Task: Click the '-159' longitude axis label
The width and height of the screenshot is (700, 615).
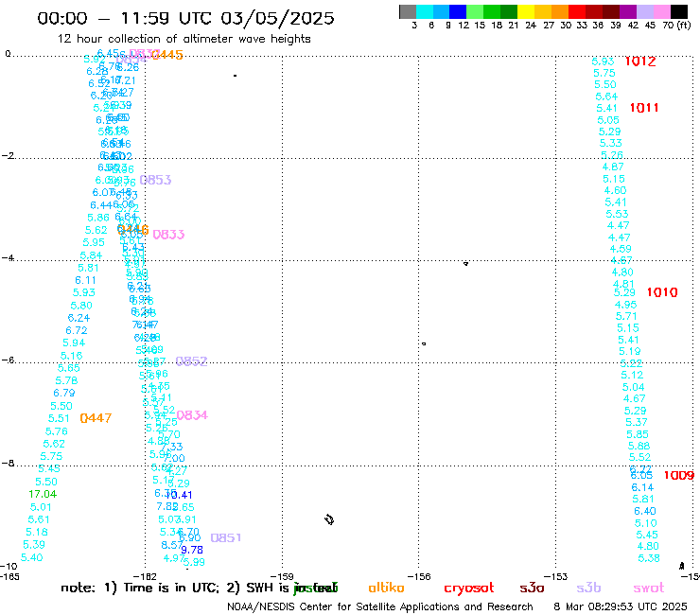Action: [x=283, y=576]
